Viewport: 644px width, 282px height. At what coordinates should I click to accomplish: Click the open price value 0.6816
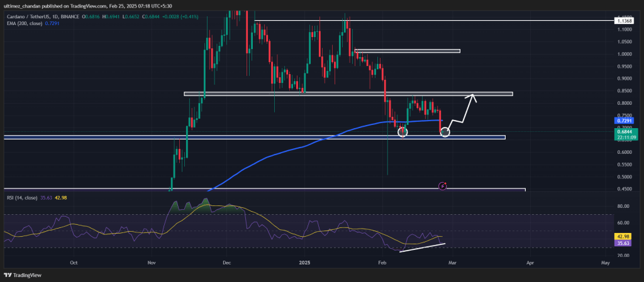[92, 17]
